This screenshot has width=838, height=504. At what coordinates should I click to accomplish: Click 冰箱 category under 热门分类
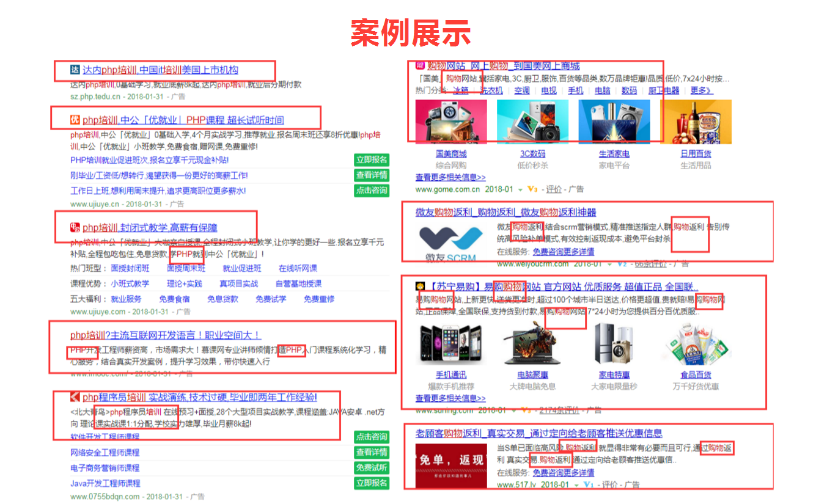(x=461, y=90)
